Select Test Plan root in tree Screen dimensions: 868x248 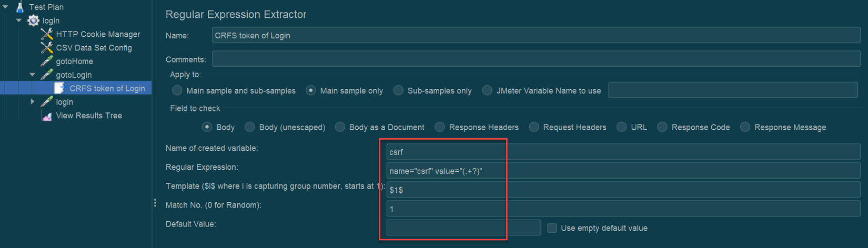click(46, 7)
